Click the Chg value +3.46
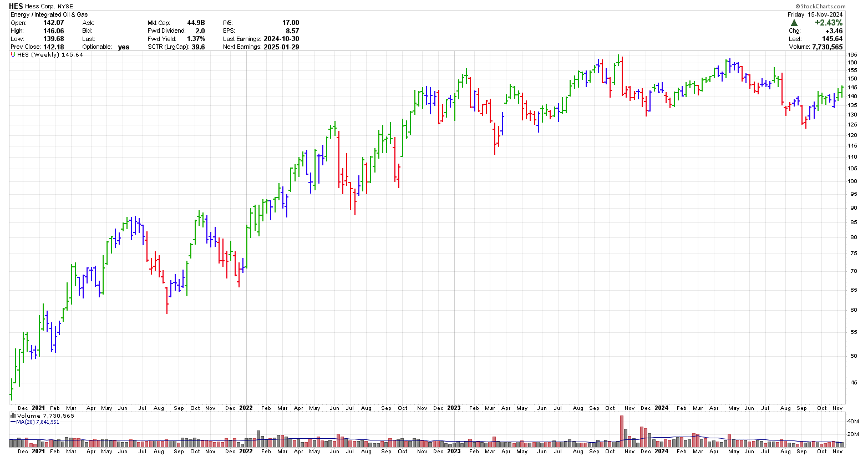Viewport: 868px width, 456px height. (x=834, y=31)
